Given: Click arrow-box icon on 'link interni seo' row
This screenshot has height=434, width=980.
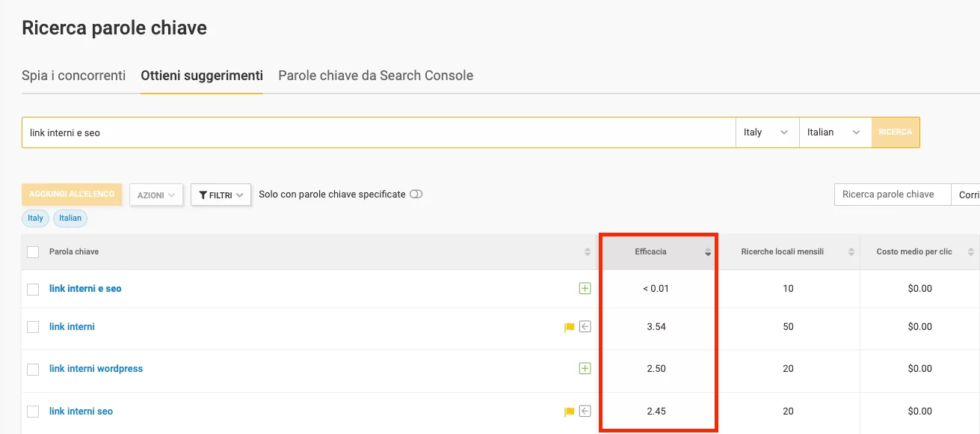Looking at the screenshot, I should [x=585, y=411].
